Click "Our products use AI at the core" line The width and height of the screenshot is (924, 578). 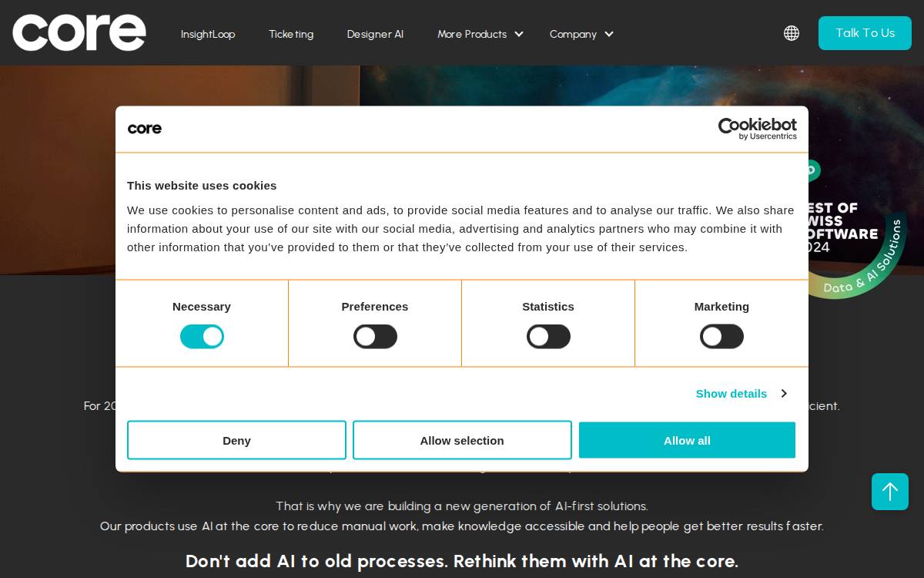coord(462,526)
